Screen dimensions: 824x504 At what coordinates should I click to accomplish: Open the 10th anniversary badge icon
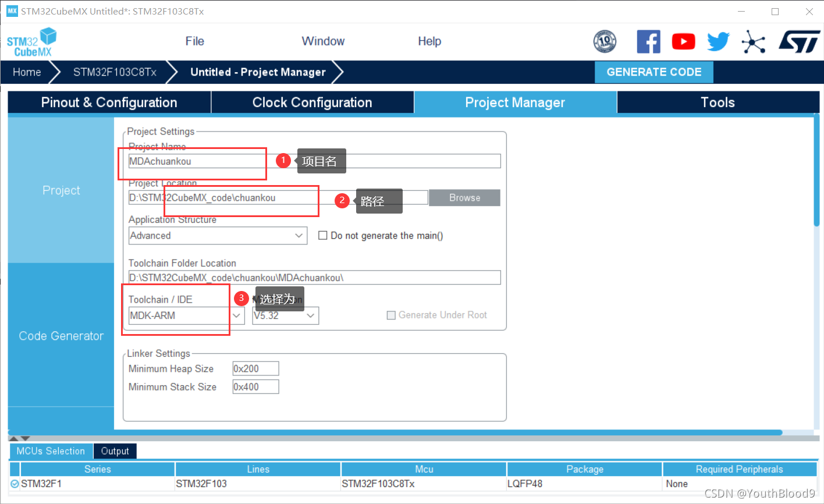605,41
